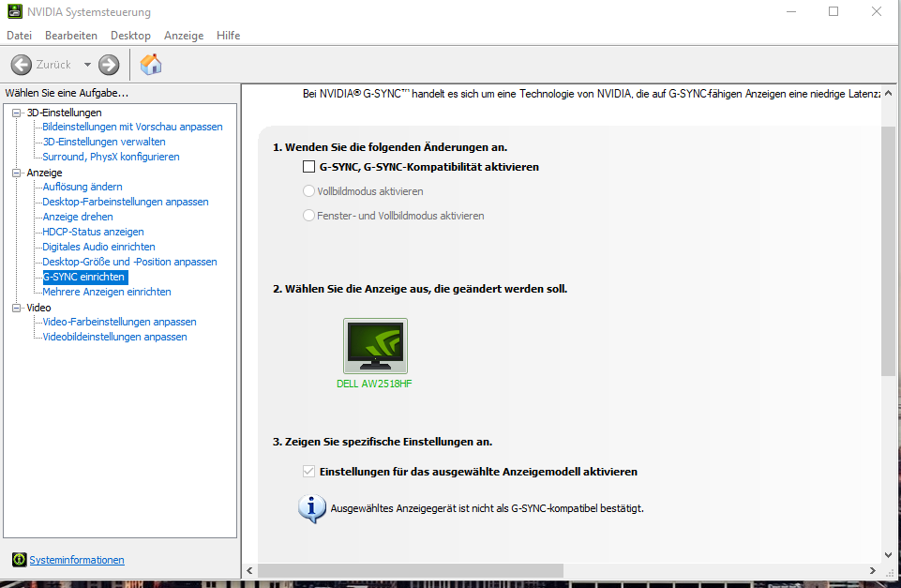The width and height of the screenshot is (901, 588).
Task: Click the NVIDIA home (house) toolbar icon
Action: click(148, 64)
